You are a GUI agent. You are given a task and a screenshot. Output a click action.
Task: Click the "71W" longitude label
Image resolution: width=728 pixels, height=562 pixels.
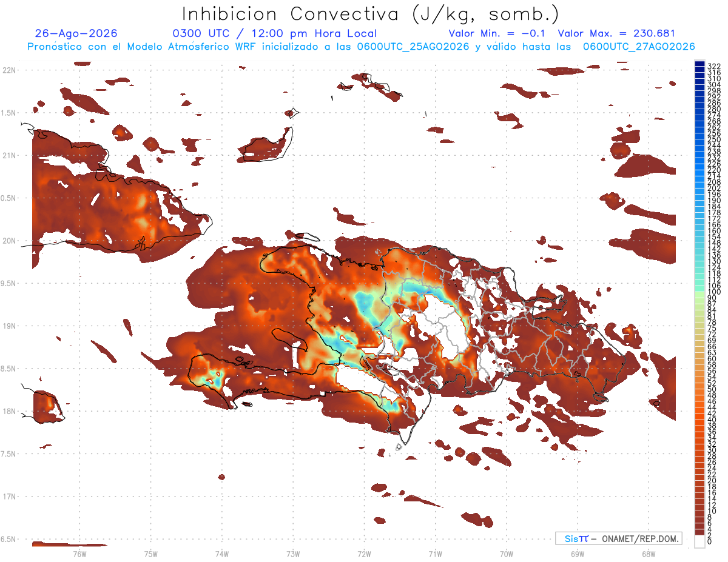[x=435, y=554]
